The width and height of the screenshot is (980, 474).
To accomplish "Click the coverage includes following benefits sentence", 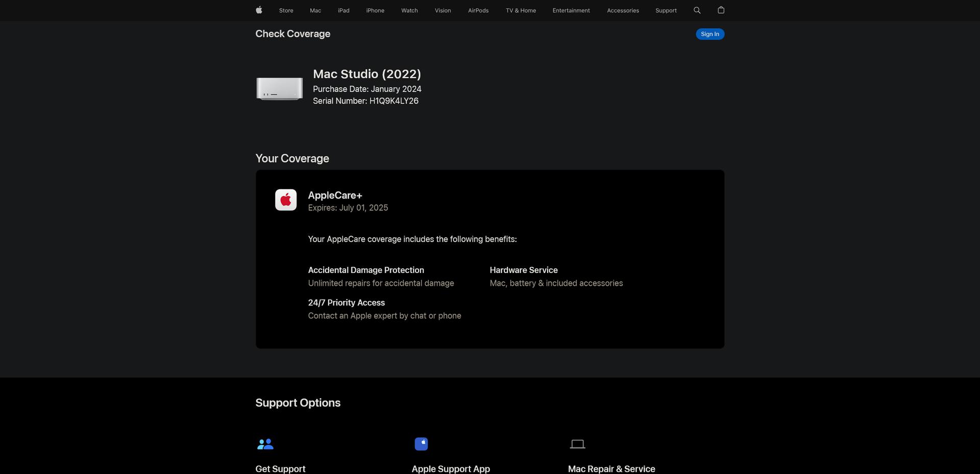I will (x=412, y=239).
